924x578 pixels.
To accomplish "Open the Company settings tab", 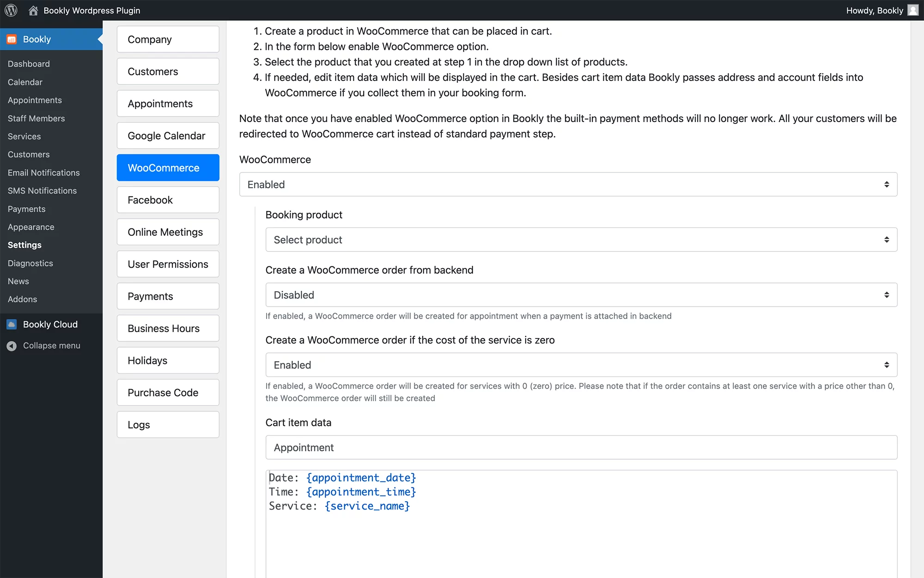I will point(168,39).
